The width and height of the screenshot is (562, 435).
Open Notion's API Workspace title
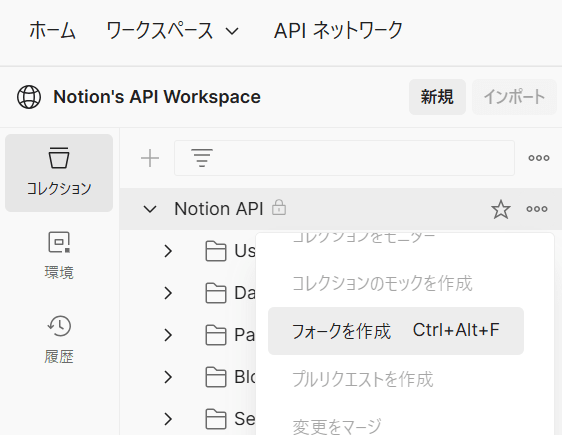pos(157,97)
